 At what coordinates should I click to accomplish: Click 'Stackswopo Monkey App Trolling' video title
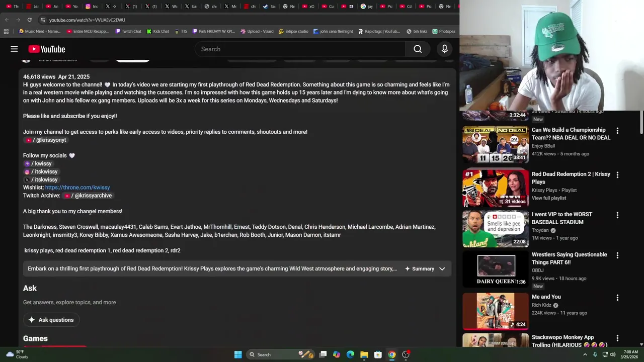(x=570, y=341)
